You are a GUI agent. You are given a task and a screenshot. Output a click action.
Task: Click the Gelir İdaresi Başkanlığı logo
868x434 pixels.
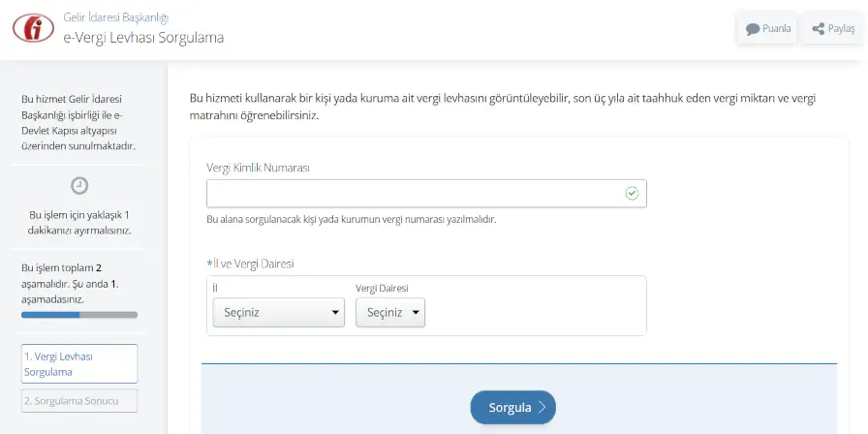tap(33, 28)
